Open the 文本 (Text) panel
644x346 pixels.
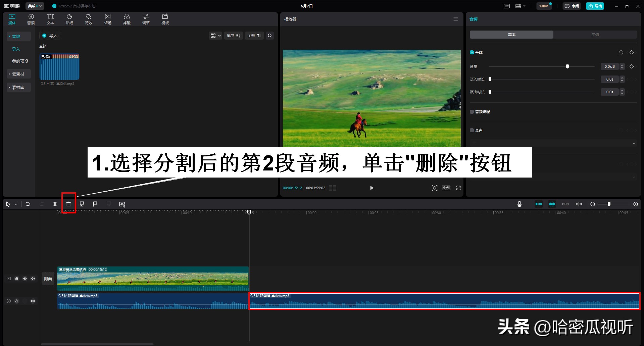[x=50, y=18]
